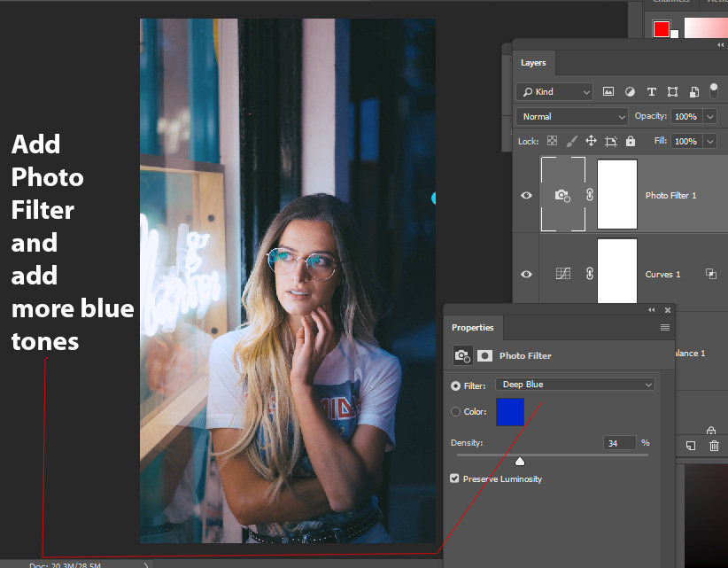Open the Opacity slider arrow
Screen dimensions: 728x568
point(710,117)
